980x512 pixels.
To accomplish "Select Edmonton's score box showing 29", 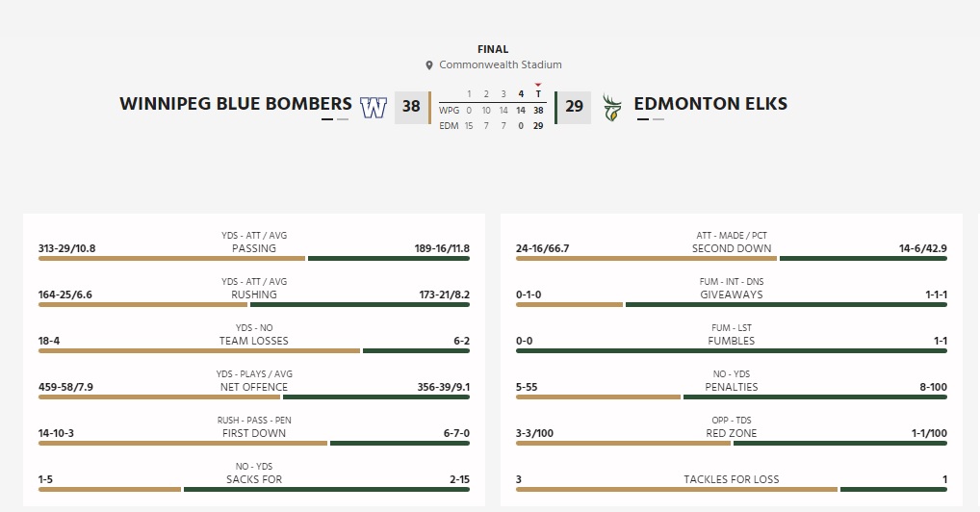I will [574, 107].
